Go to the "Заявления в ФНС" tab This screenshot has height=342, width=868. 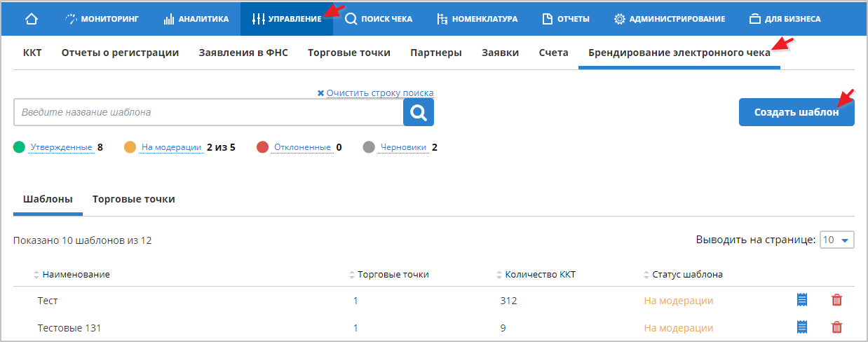point(243,53)
